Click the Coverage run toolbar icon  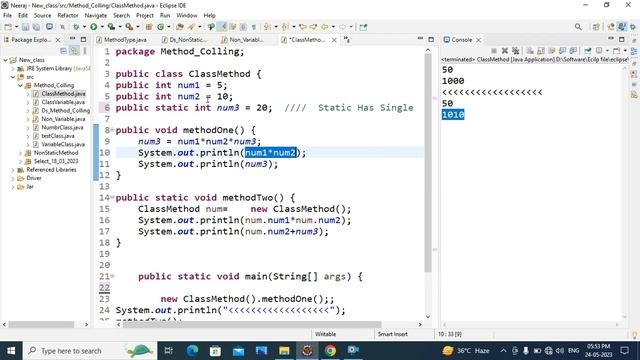(x=111, y=27)
